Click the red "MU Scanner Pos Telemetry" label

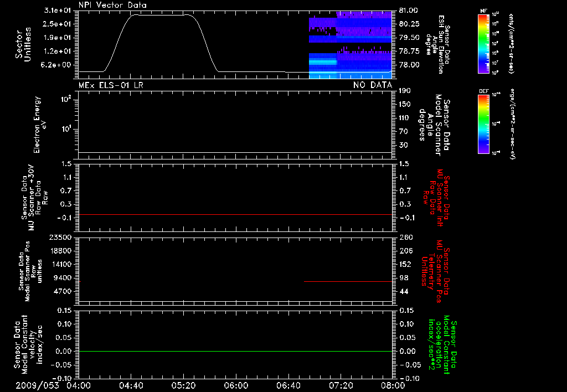pyautogui.click(x=436, y=272)
